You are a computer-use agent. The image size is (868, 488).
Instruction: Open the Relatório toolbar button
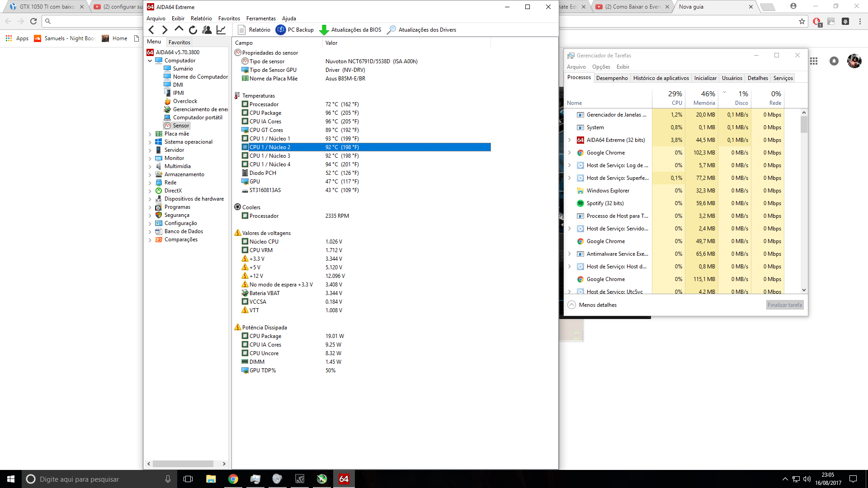pos(254,30)
